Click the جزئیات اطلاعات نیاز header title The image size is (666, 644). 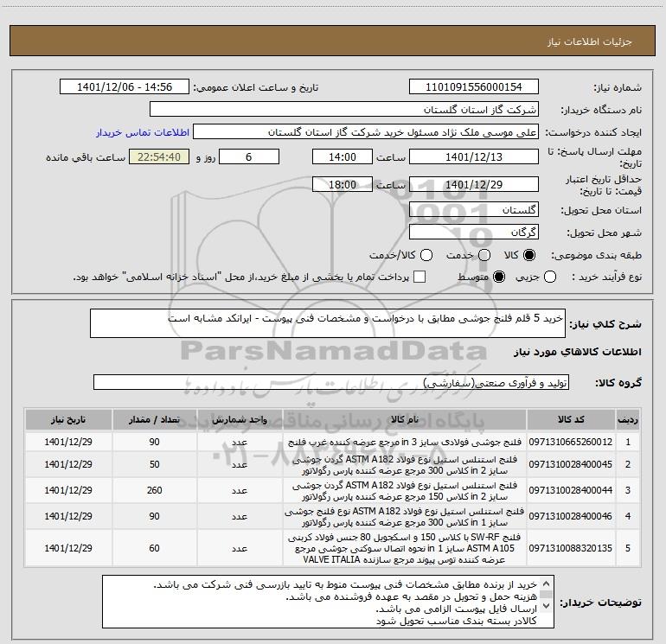589,41
